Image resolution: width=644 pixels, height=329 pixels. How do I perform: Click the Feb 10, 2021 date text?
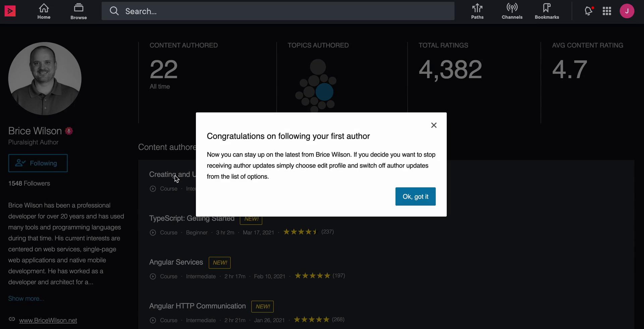coord(270,276)
